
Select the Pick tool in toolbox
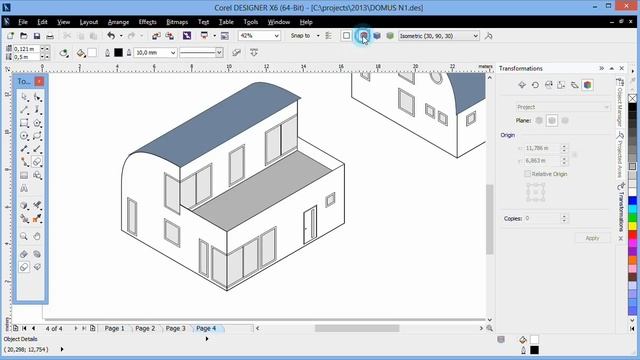pos(24,97)
